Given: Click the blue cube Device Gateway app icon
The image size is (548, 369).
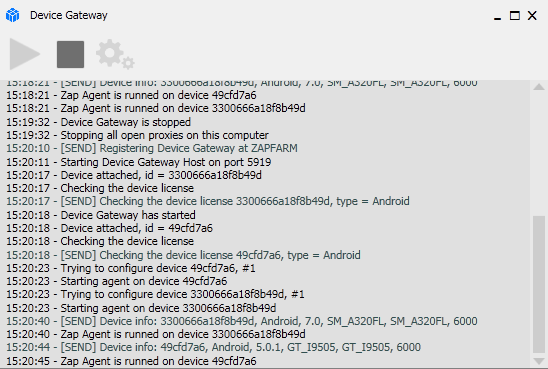Looking at the screenshot, I should 13,15.
